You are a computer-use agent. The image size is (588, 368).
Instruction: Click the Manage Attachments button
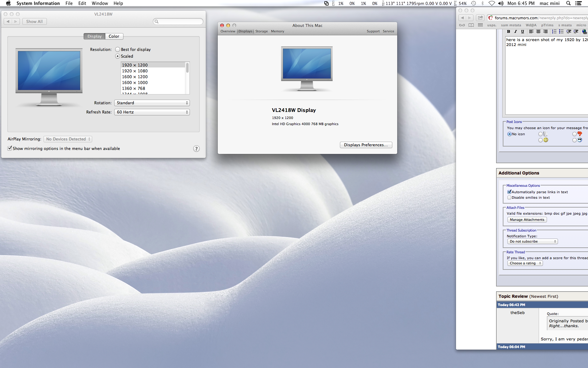527,220
